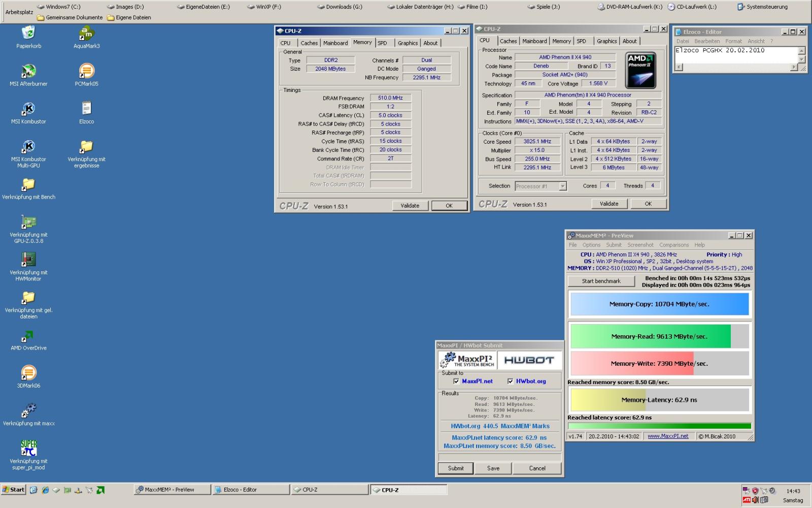Click the Memory-Latency result bar
This screenshot has width=812, height=508.
(659, 400)
